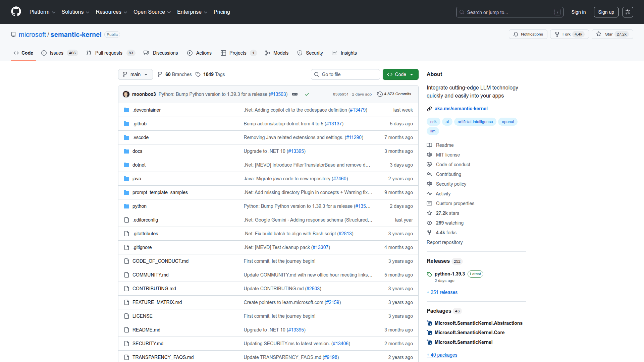Click the GitHub logo icon
The width and height of the screenshot is (644, 362).
pyautogui.click(x=16, y=12)
